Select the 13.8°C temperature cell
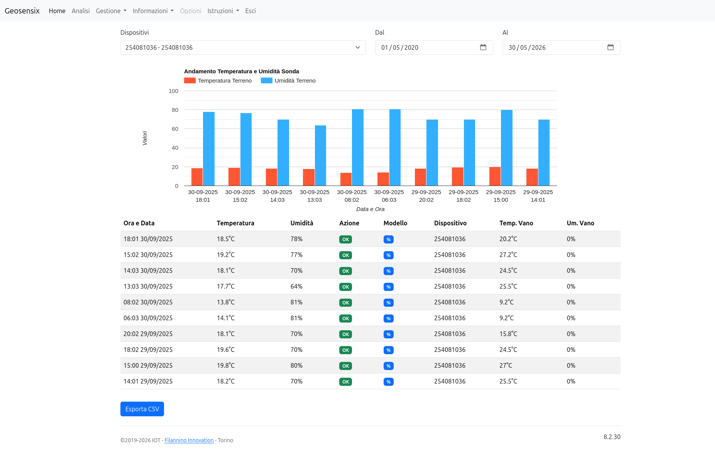Image resolution: width=715 pixels, height=463 pixels. coord(226,302)
